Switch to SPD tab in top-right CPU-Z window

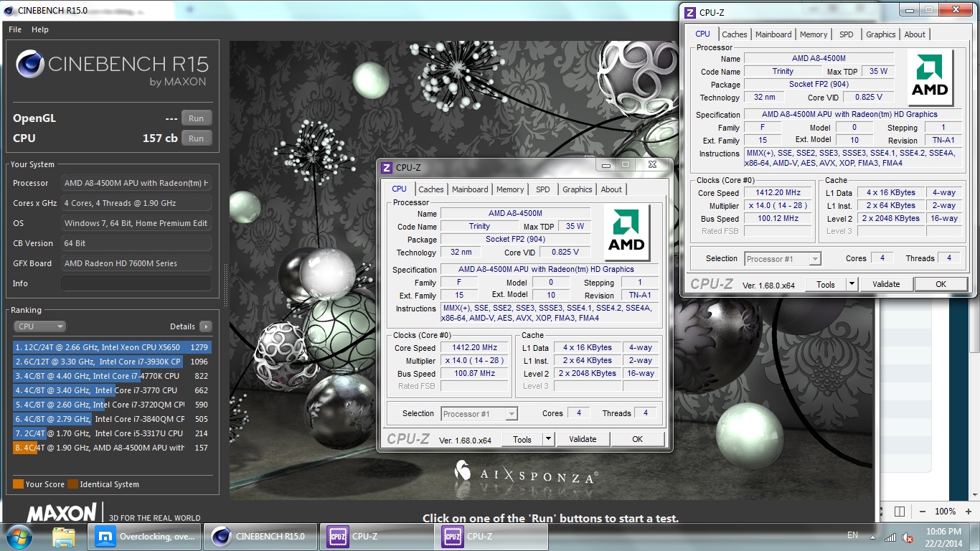pyautogui.click(x=847, y=34)
